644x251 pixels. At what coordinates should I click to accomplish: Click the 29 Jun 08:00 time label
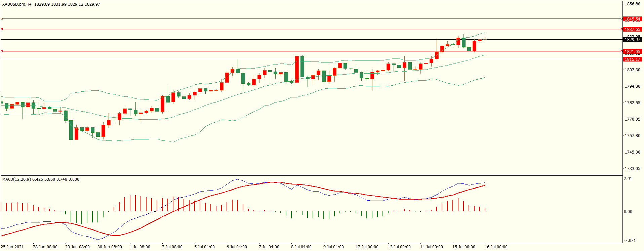point(77,247)
